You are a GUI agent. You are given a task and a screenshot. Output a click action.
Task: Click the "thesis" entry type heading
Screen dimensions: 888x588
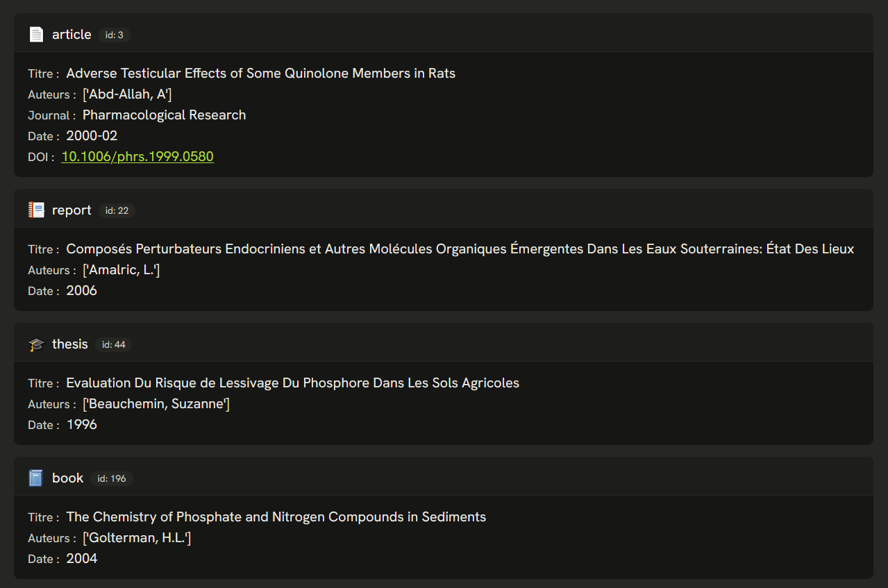coord(70,344)
